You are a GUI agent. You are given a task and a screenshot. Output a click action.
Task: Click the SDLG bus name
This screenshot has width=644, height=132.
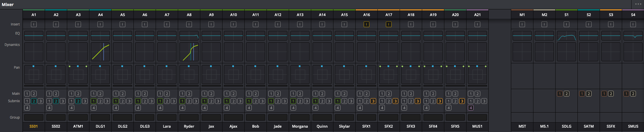pyautogui.click(x=566, y=126)
